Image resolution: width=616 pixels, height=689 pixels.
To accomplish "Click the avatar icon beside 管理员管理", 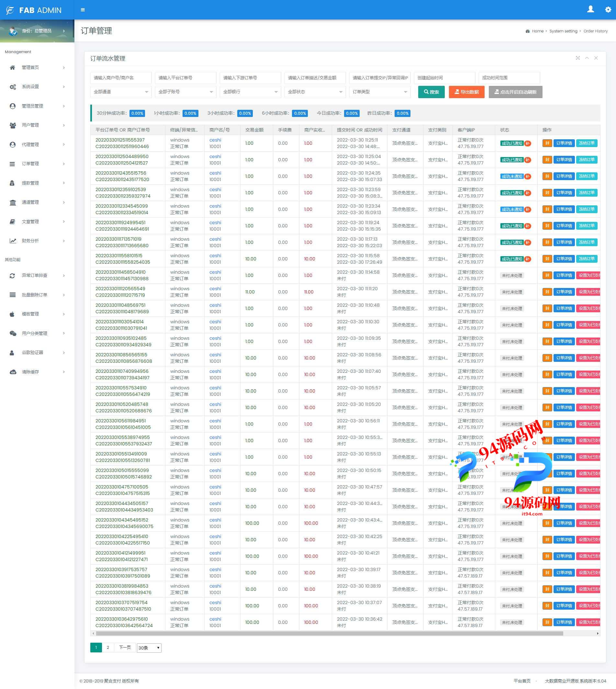I will pos(13,106).
